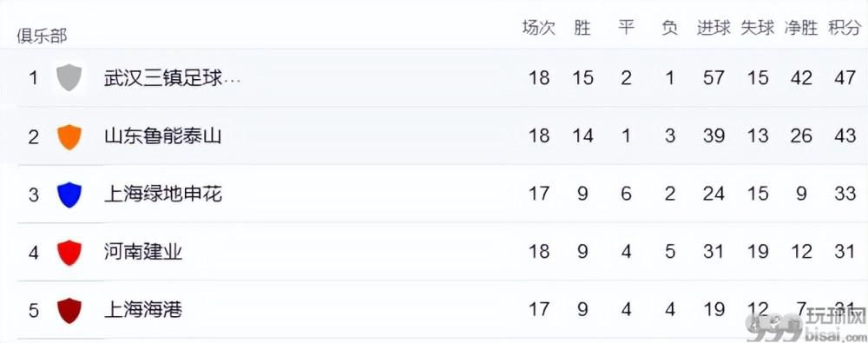
Task: Click the 999 bisai watermark logo
Action: coord(806,326)
